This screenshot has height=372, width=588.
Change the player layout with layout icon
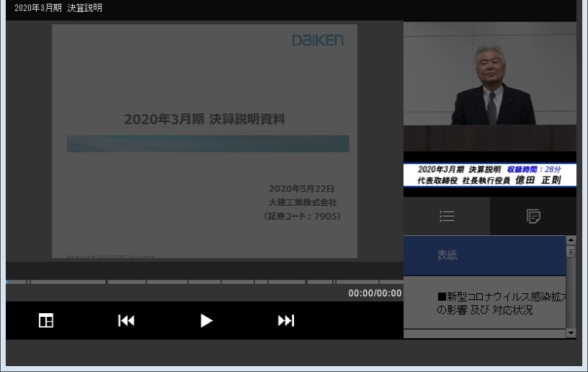[46, 321]
